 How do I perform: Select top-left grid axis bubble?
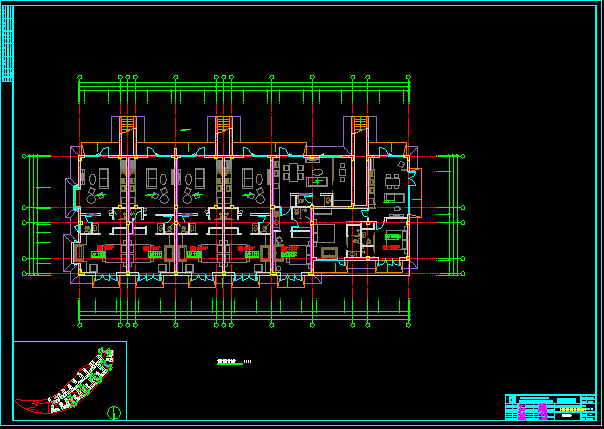[80, 76]
